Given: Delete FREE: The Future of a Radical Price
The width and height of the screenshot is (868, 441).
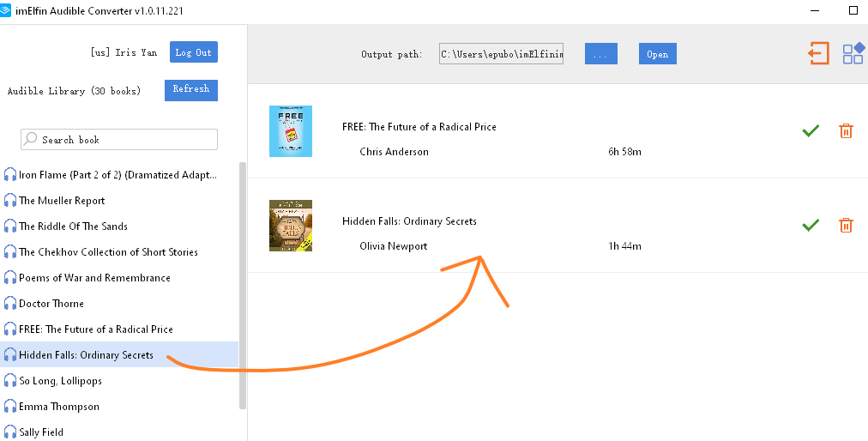Looking at the screenshot, I should tap(846, 130).
